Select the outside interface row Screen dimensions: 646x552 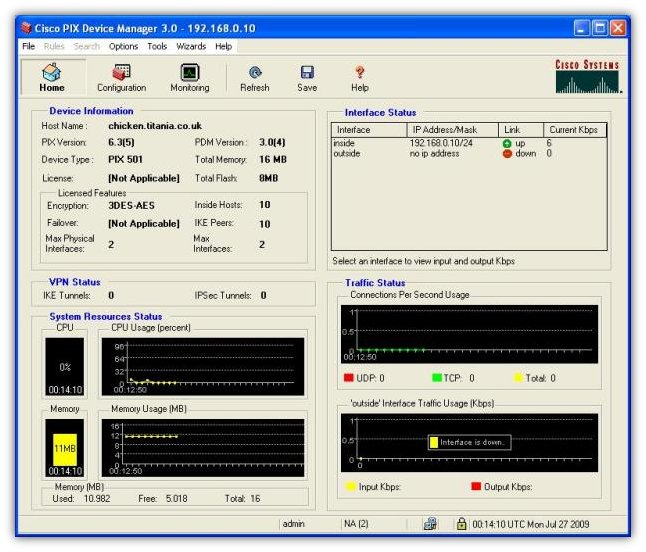469,154
